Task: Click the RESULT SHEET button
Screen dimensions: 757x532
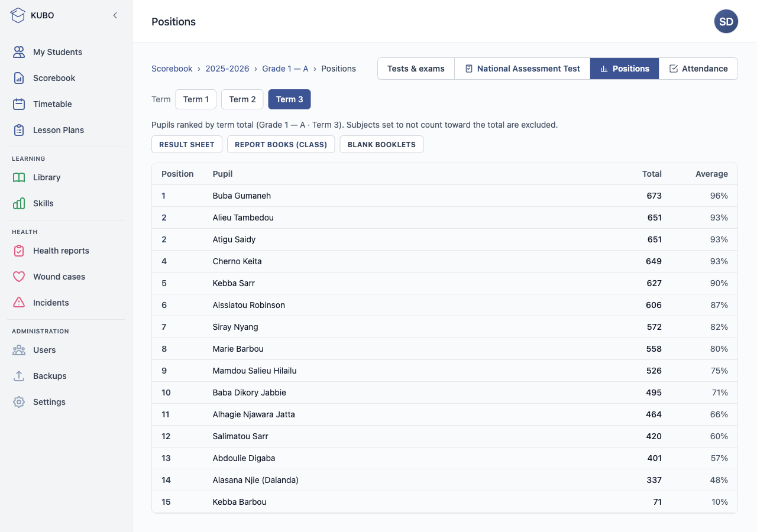Action: 187,144
